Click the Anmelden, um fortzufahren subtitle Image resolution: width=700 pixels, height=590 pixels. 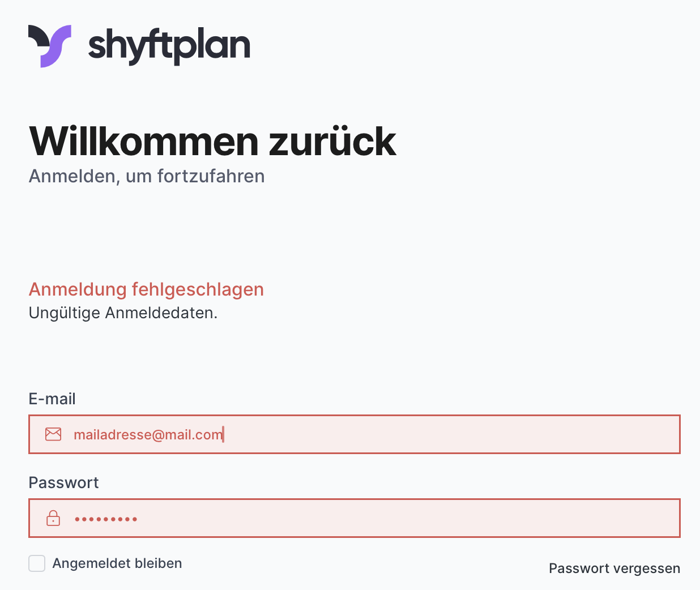tap(147, 176)
